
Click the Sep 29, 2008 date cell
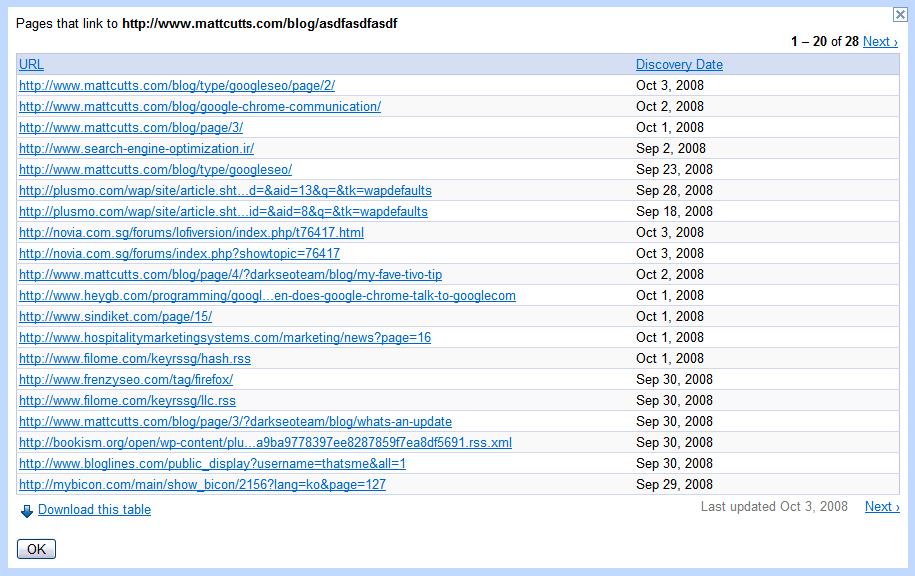coord(675,485)
